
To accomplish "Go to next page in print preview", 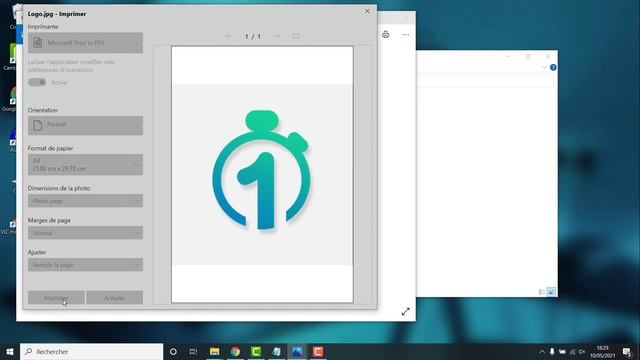I will tap(277, 36).
